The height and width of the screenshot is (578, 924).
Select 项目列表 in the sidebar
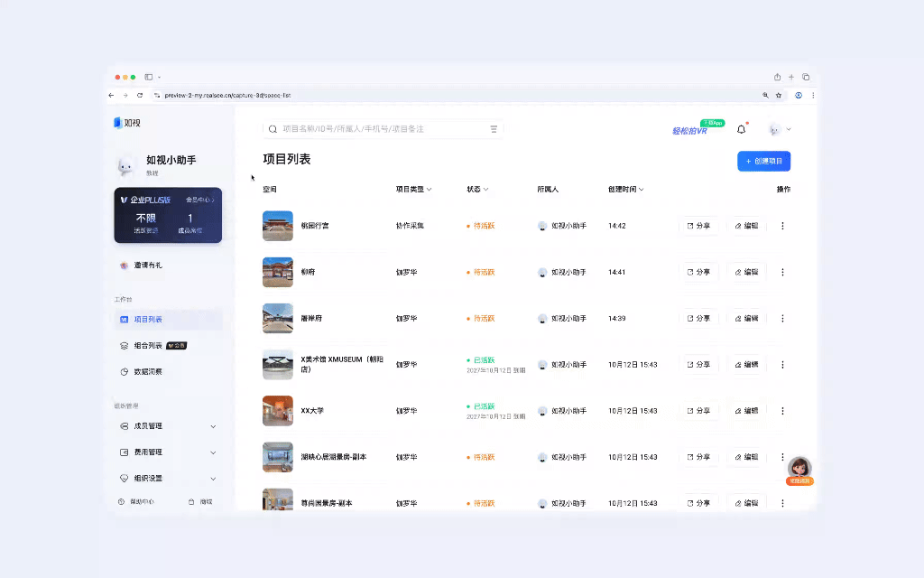[168, 319]
